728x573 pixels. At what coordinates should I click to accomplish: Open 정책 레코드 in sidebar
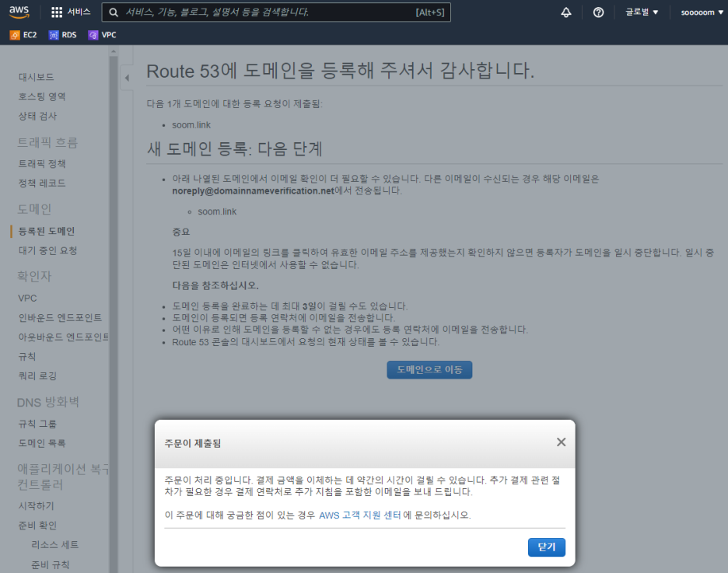(x=42, y=183)
